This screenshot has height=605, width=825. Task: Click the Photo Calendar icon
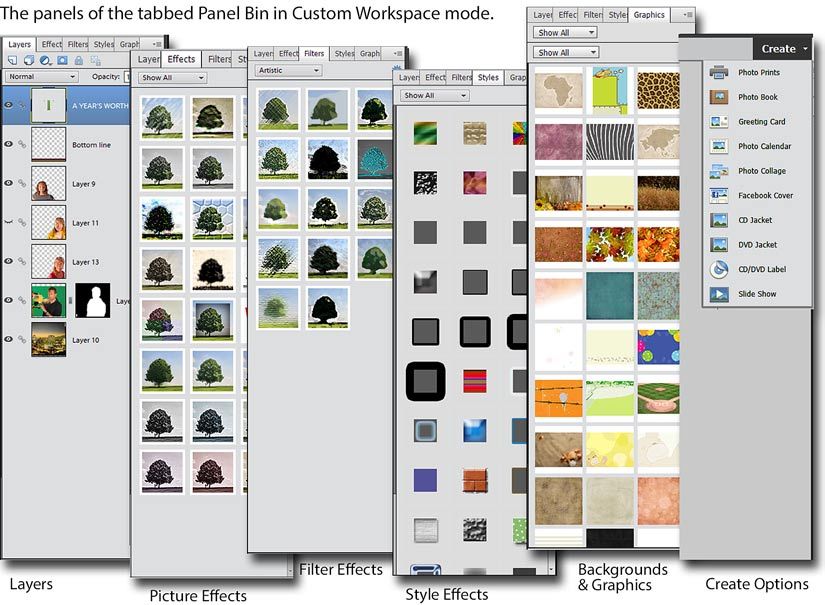(x=719, y=146)
